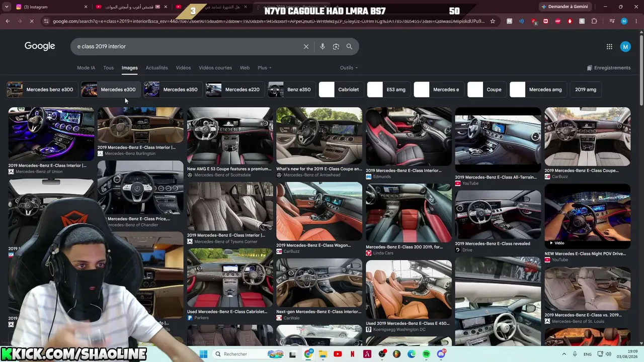Open the Chrome extensions puzzle menu
This screenshot has height=362, width=644.
[594, 21]
